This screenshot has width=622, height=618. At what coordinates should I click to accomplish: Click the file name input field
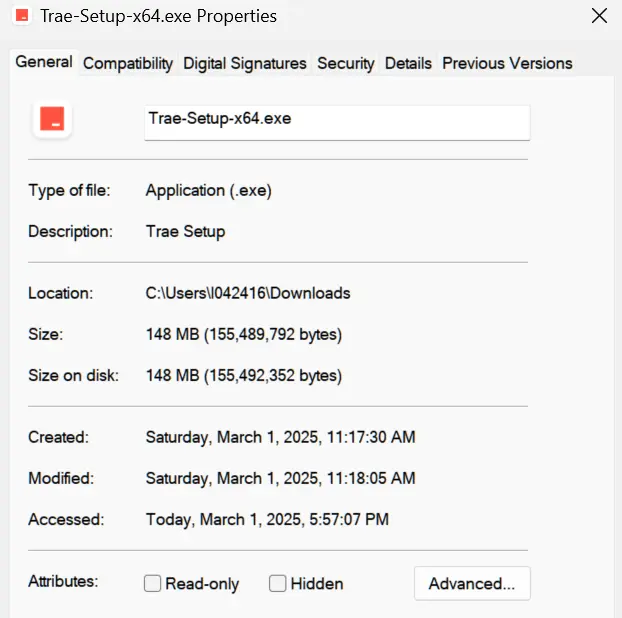[337, 123]
